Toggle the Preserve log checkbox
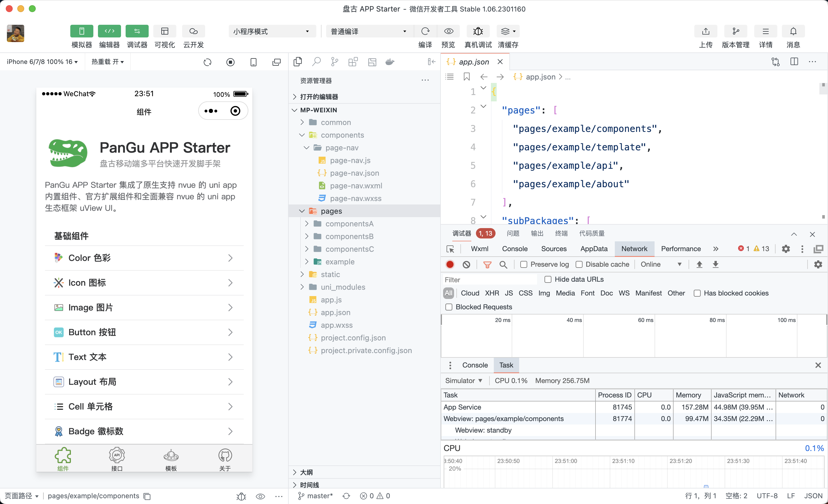 coord(524,264)
